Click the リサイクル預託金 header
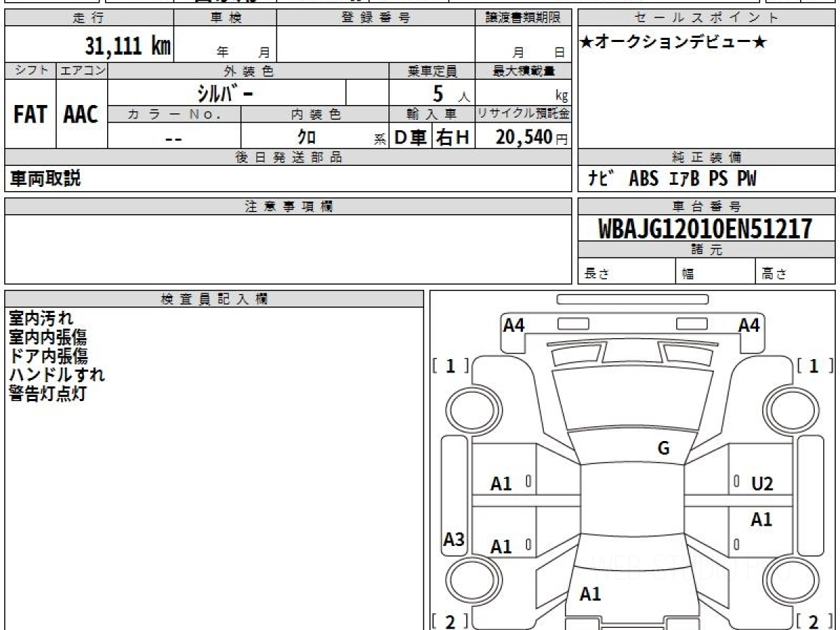Viewport: 840px width, 630px height. (524, 113)
